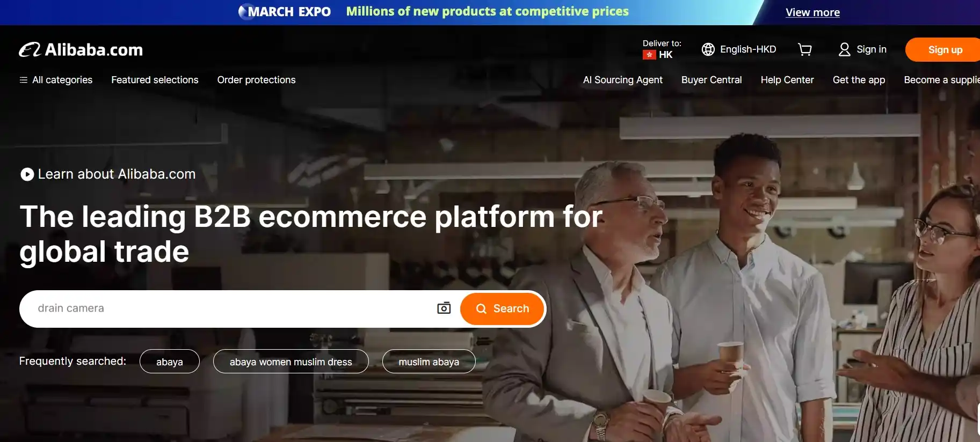Open the shopping cart icon
Viewport: 980px width, 442px height.
tap(805, 49)
